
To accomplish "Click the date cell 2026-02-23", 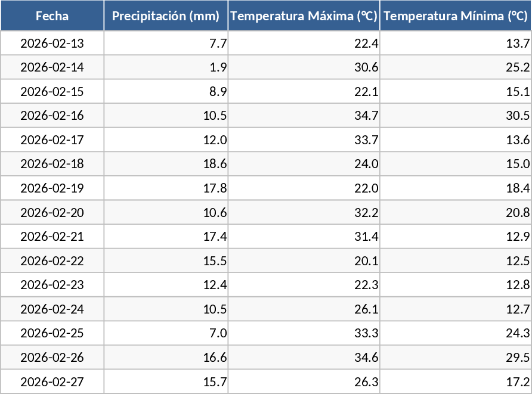I will pos(52,285).
